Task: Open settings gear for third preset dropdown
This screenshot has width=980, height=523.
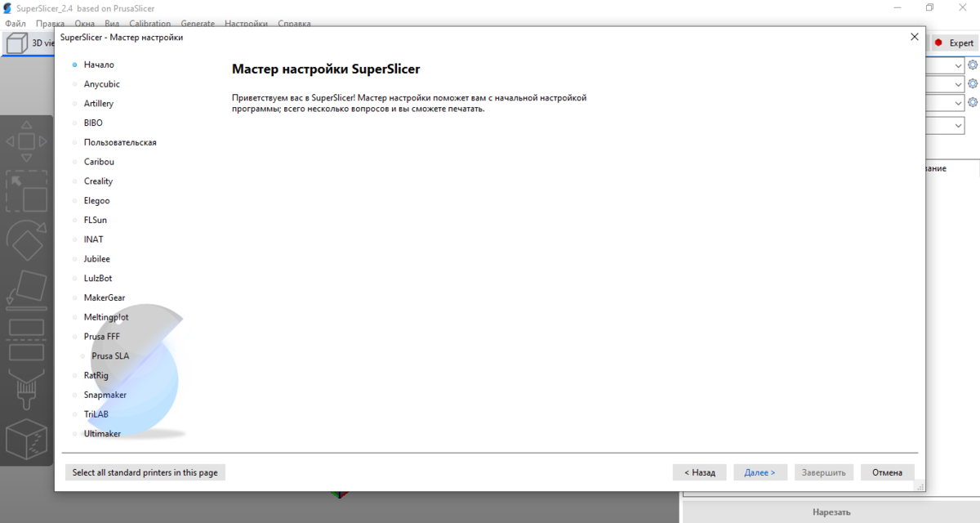Action: (973, 102)
